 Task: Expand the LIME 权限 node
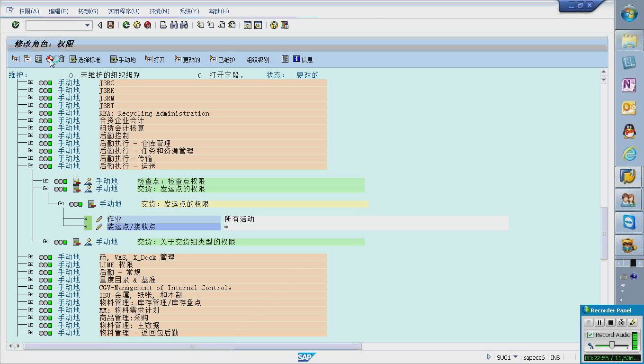tap(30, 264)
